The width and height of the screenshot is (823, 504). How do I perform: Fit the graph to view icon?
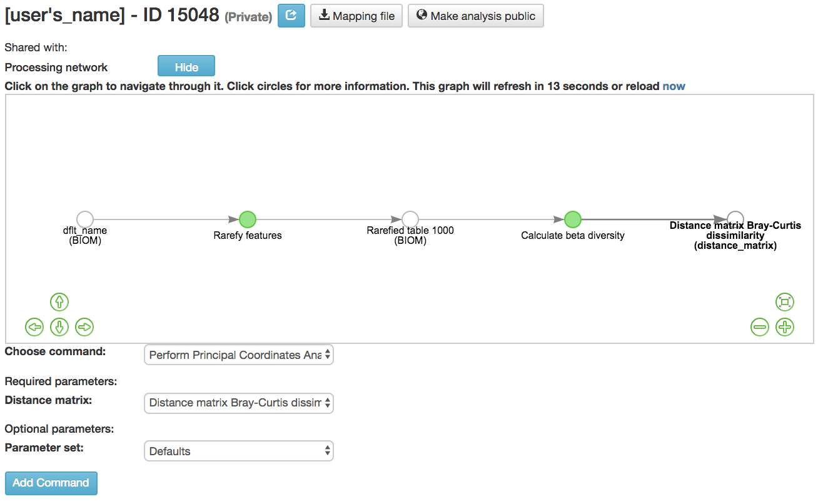[784, 302]
